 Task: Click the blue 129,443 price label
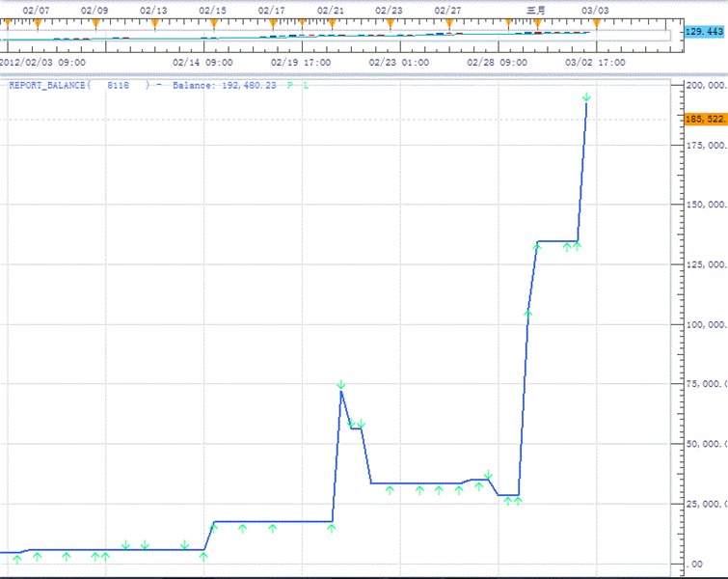pyautogui.click(x=703, y=32)
